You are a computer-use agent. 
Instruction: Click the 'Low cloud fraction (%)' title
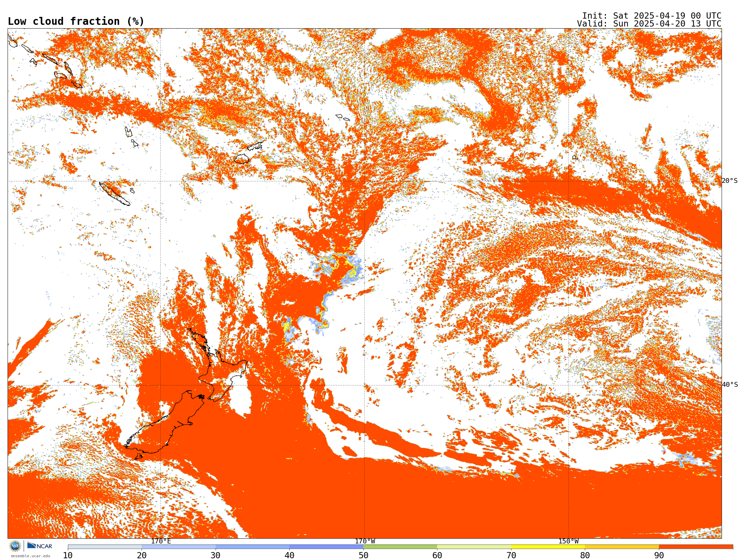pos(76,21)
